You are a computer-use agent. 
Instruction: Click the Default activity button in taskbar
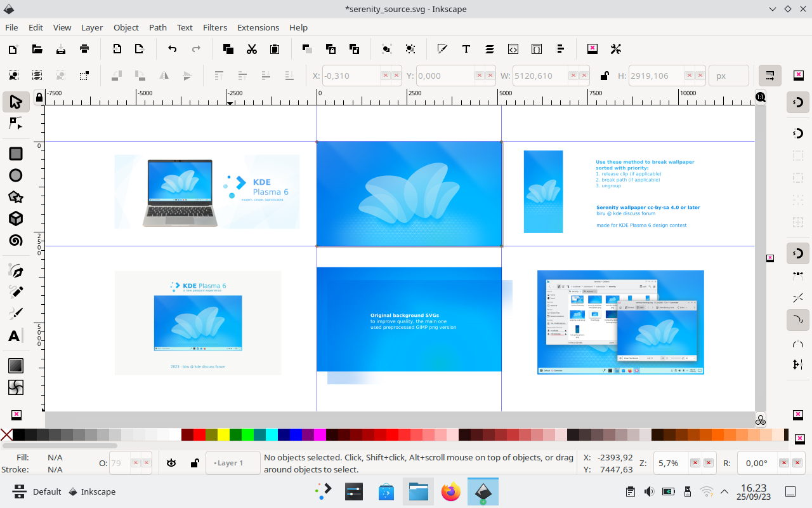37,491
